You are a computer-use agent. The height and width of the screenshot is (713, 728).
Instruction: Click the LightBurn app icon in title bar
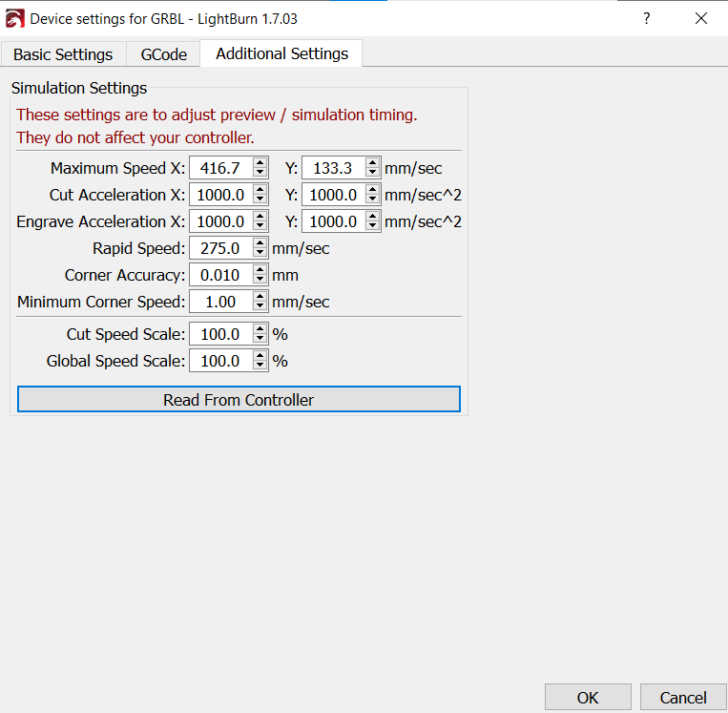[14, 19]
